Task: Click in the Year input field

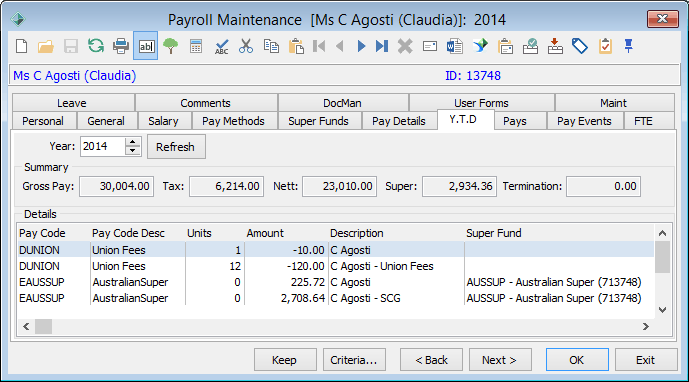Action: [102, 146]
